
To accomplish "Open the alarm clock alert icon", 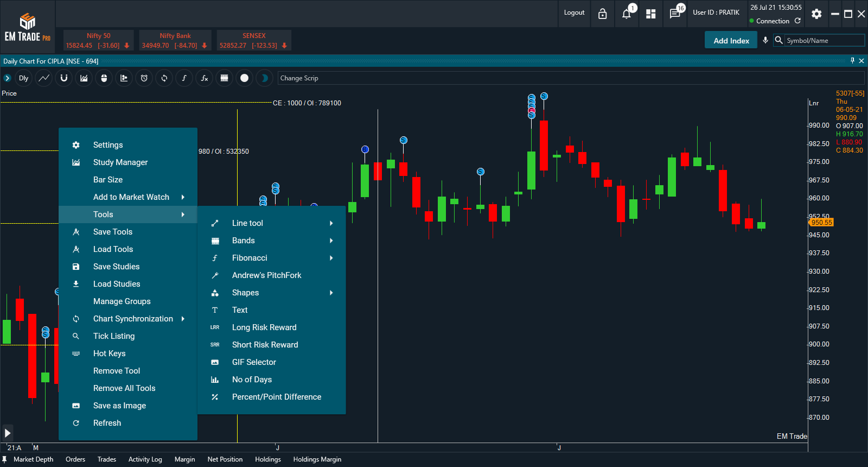I will pos(144,78).
